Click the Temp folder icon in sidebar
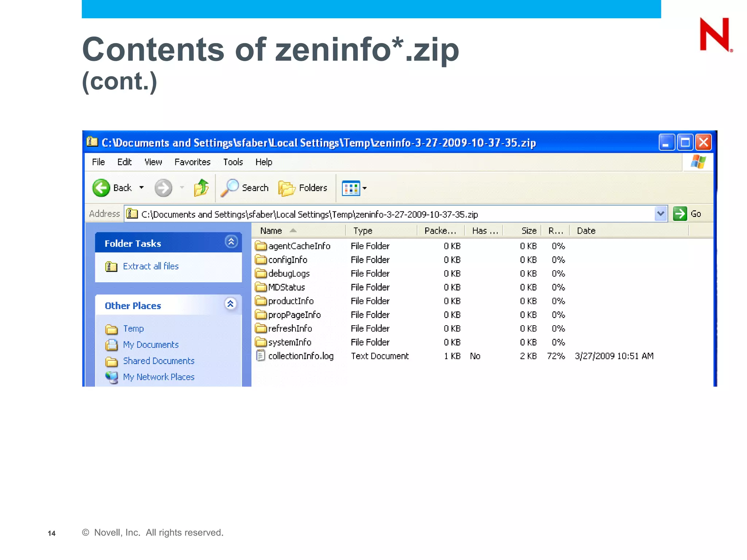This screenshot has height=560, width=747. (x=112, y=329)
